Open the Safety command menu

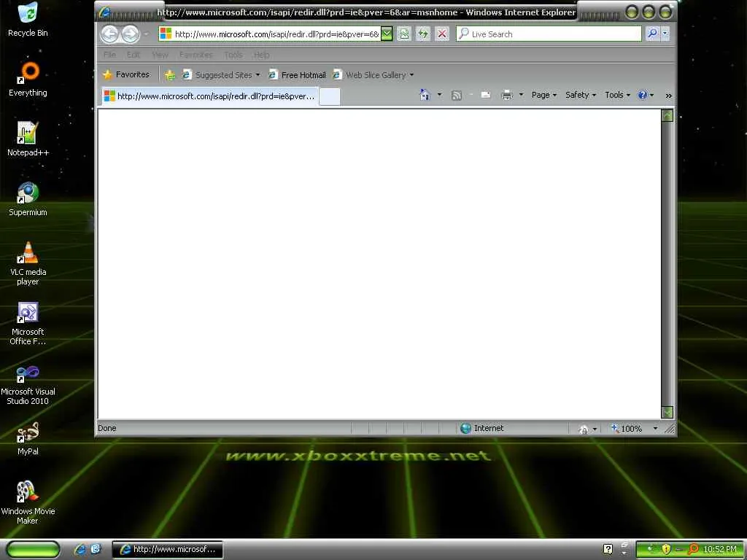click(580, 95)
